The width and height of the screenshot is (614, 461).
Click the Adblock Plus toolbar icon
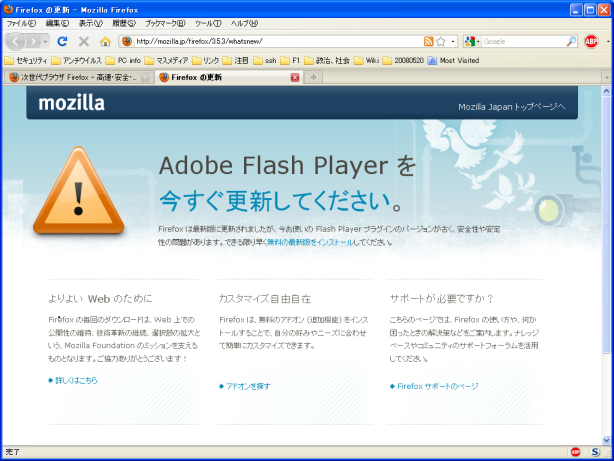click(x=591, y=41)
